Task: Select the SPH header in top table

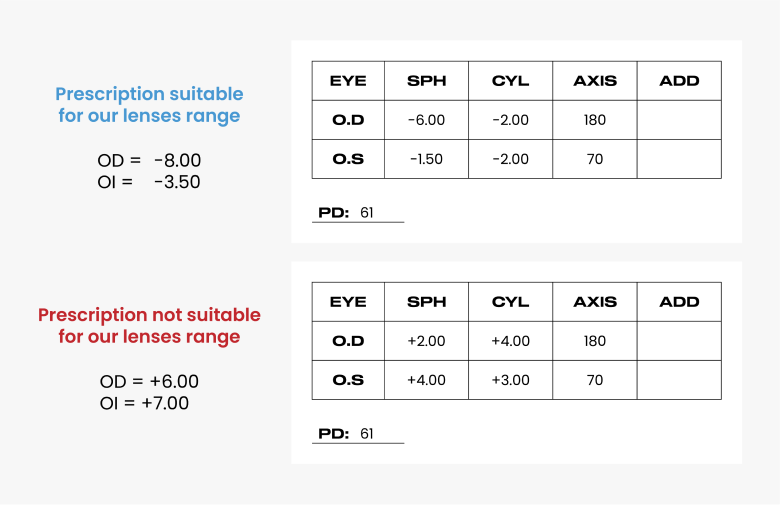Action: click(426, 81)
